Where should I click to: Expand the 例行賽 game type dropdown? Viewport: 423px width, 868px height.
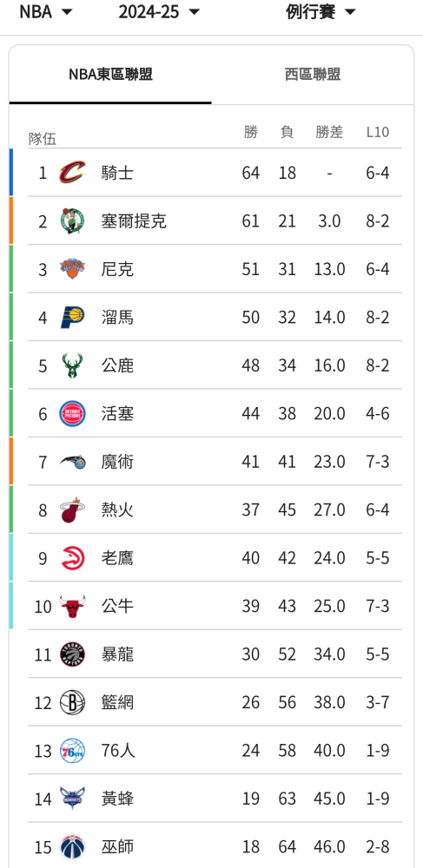(x=321, y=11)
